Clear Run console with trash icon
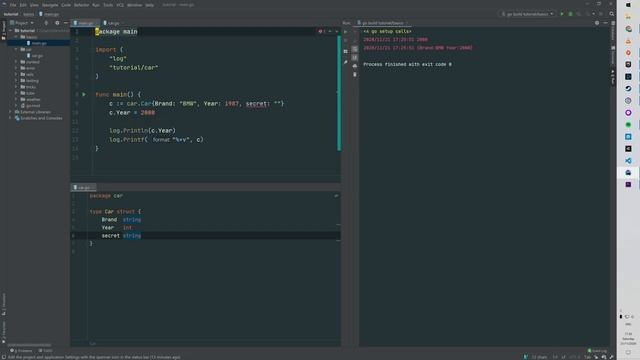This screenshot has width=640, height=360. (x=355, y=74)
